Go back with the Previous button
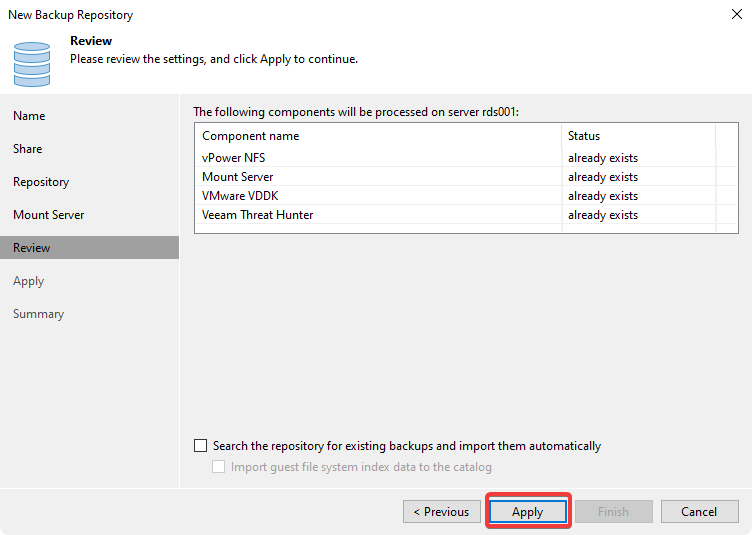The height and width of the screenshot is (535, 752). click(441, 512)
